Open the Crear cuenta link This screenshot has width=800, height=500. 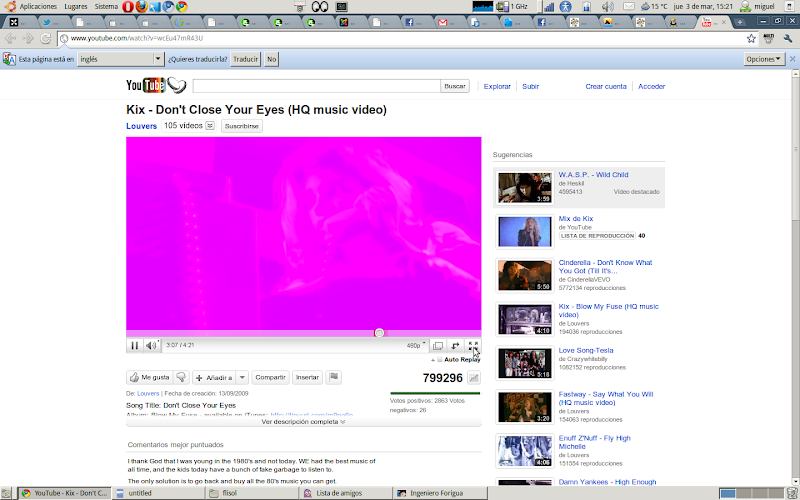pos(606,87)
